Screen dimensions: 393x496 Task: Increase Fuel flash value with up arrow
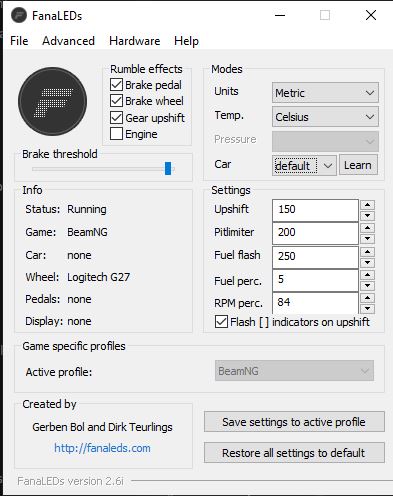367,252
